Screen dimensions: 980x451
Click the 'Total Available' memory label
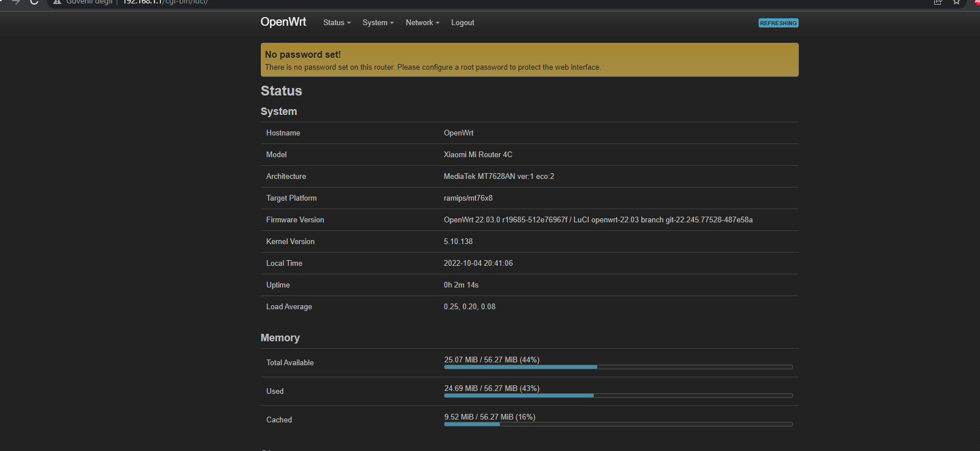coord(290,363)
